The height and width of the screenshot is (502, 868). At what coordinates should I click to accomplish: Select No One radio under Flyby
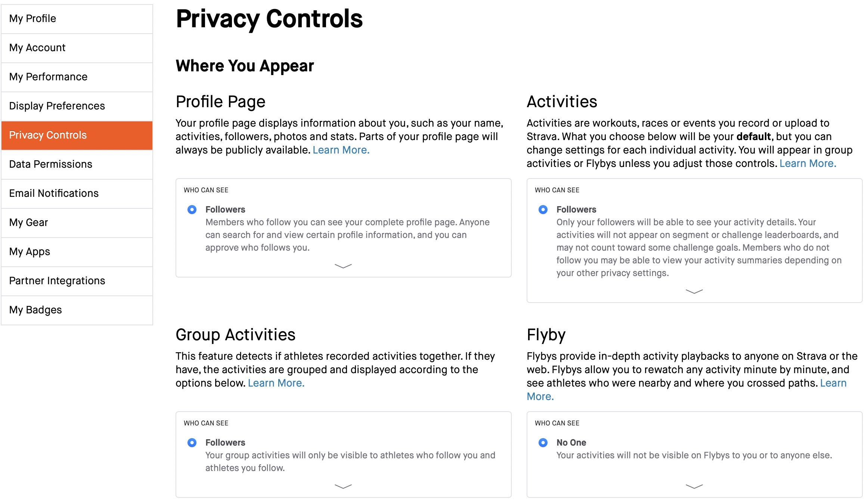coord(543,443)
